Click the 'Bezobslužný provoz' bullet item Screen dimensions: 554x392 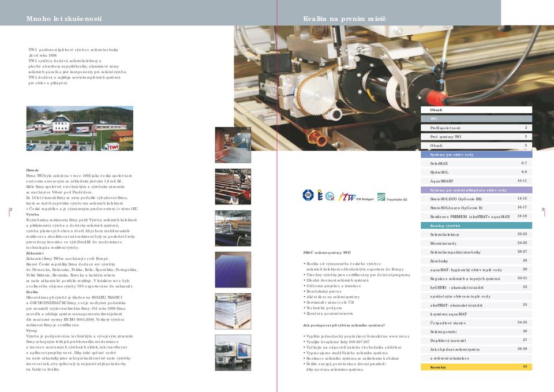323,292
